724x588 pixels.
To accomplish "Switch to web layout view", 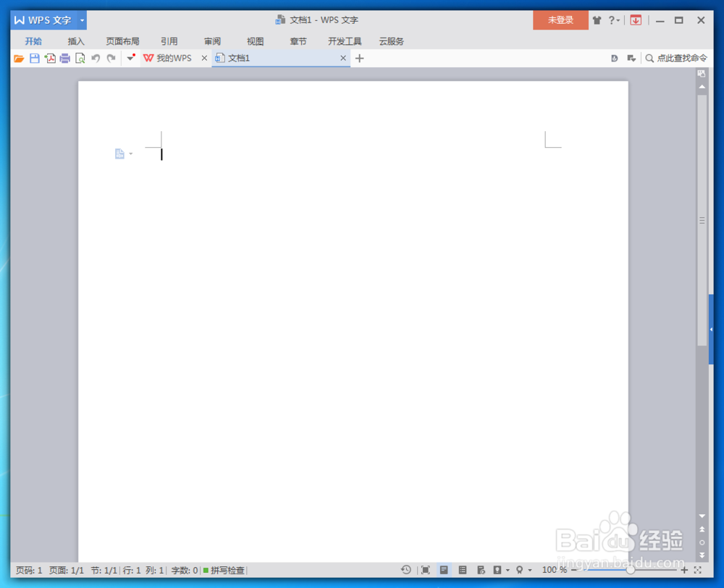I will [481, 570].
